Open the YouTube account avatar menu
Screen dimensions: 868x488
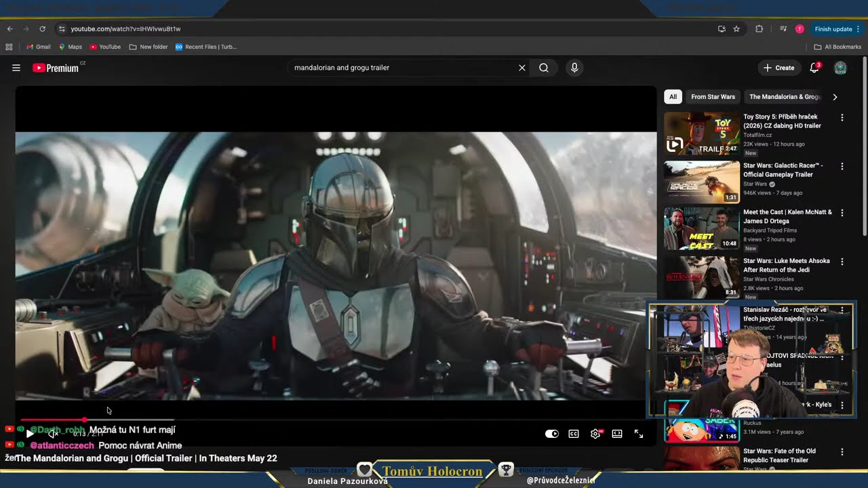pyautogui.click(x=840, y=68)
